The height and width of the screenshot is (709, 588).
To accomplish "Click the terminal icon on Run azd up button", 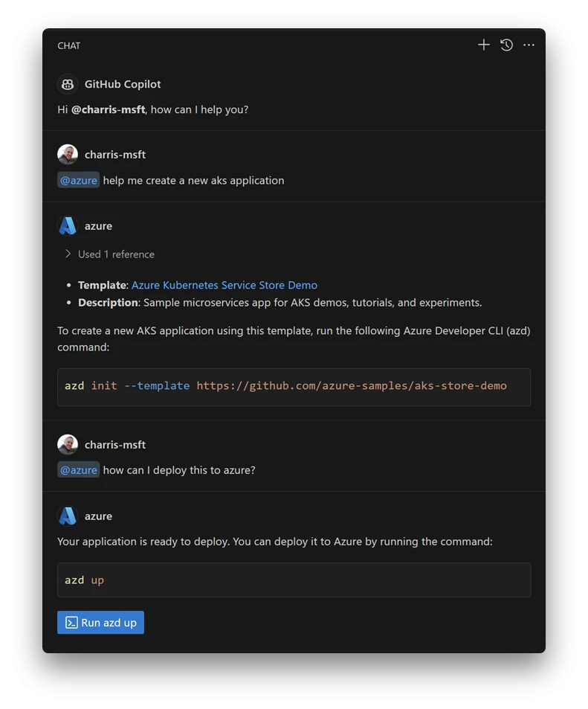I will (71, 623).
